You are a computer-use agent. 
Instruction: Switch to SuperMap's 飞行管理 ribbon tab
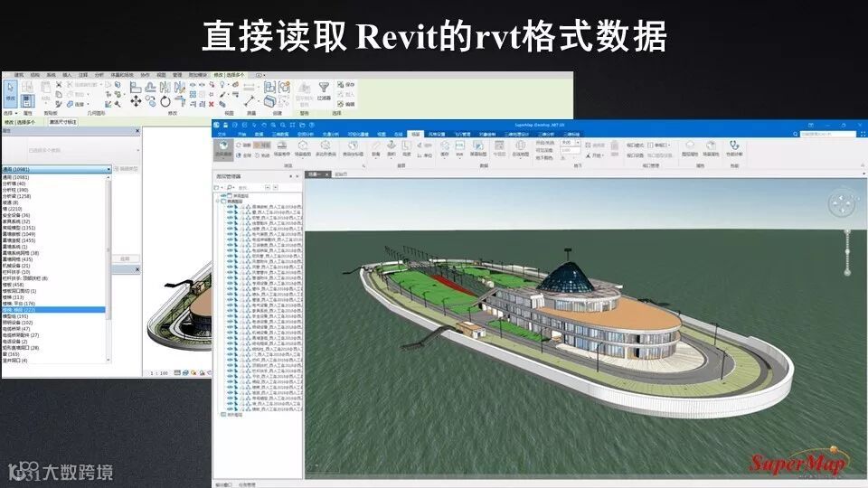click(x=462, y=134)
